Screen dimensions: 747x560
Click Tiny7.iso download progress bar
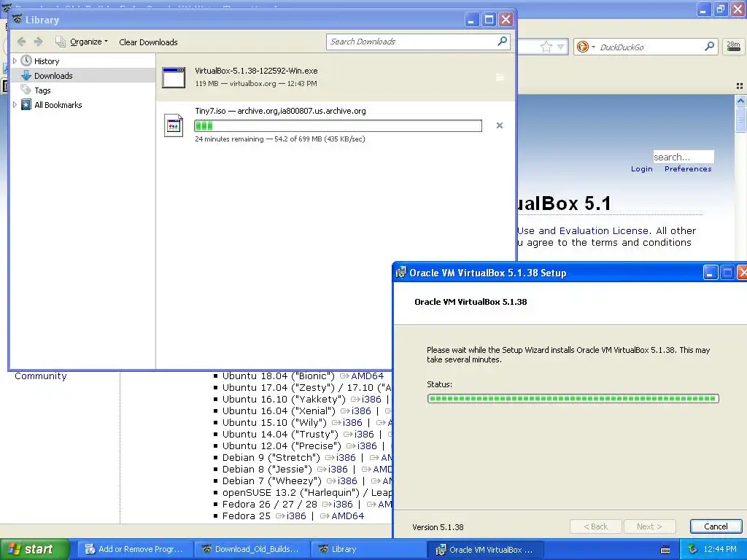coord(338,125)
